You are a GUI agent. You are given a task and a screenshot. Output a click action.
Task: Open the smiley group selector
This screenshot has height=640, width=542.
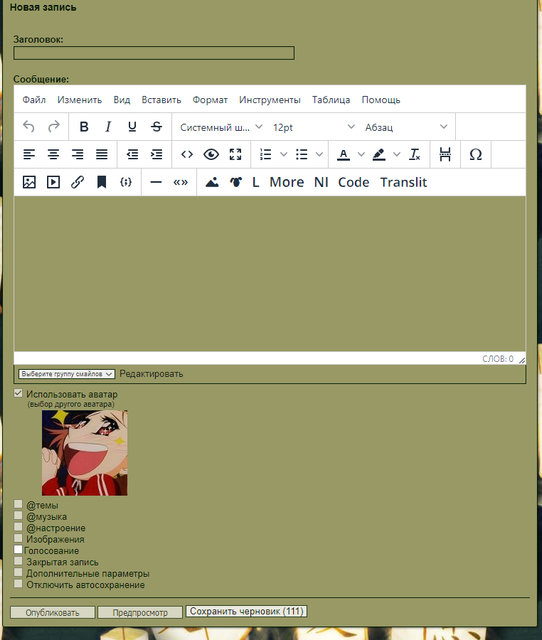[67, 374]
